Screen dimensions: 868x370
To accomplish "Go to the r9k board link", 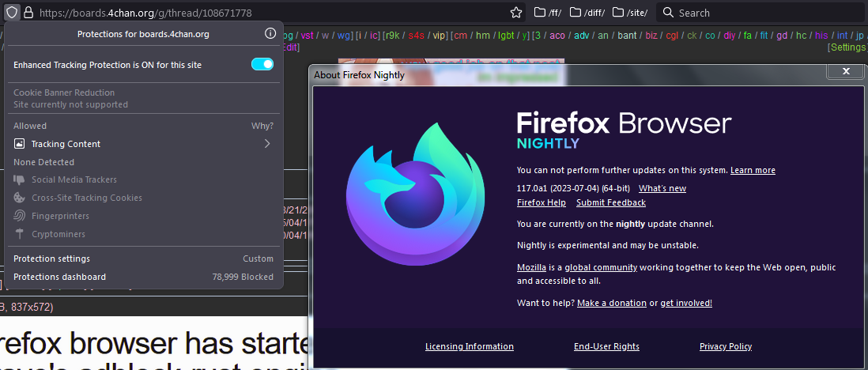I will pos(392,36).
